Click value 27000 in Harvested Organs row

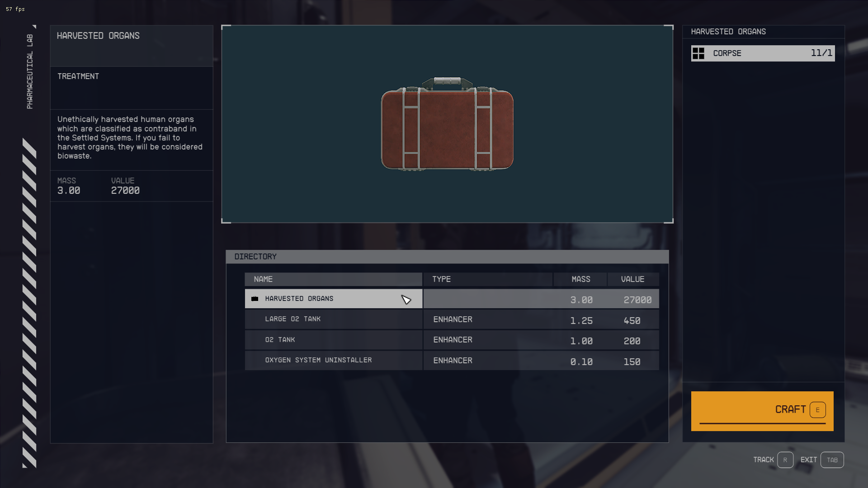click(x=637, y=300)
